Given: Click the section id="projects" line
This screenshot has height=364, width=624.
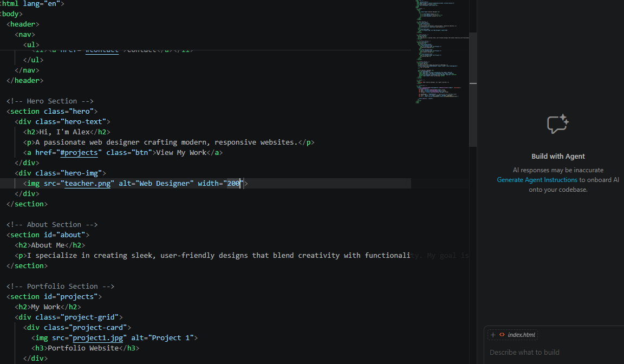Looking at the screenshot, I should point(54,297).
